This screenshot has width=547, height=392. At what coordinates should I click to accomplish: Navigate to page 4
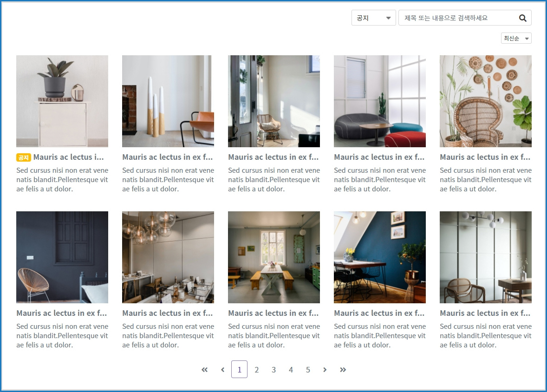pos(291,370)
